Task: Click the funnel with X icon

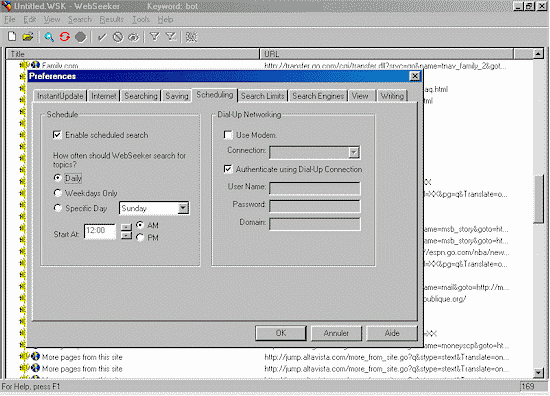Action: click(171, 36)
